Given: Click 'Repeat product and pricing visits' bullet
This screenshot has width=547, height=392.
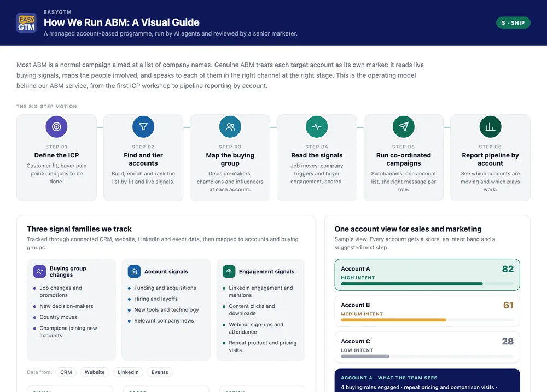Looking at the screenshot, I should pyautogui.click(x=263, y=346).
